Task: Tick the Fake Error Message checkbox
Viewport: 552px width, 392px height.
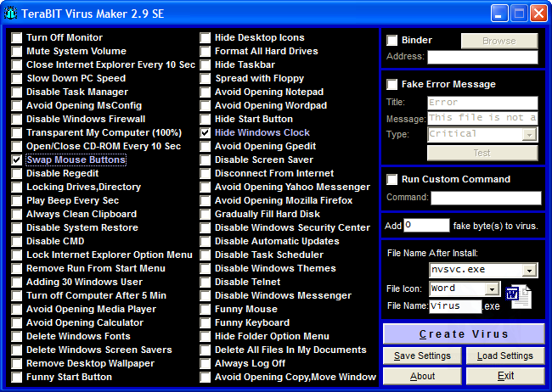Action: (x=392, y=84)
